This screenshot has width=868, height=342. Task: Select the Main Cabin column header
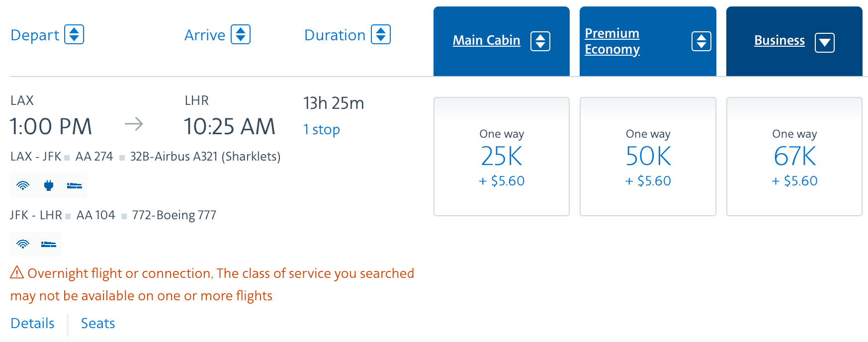487,40
